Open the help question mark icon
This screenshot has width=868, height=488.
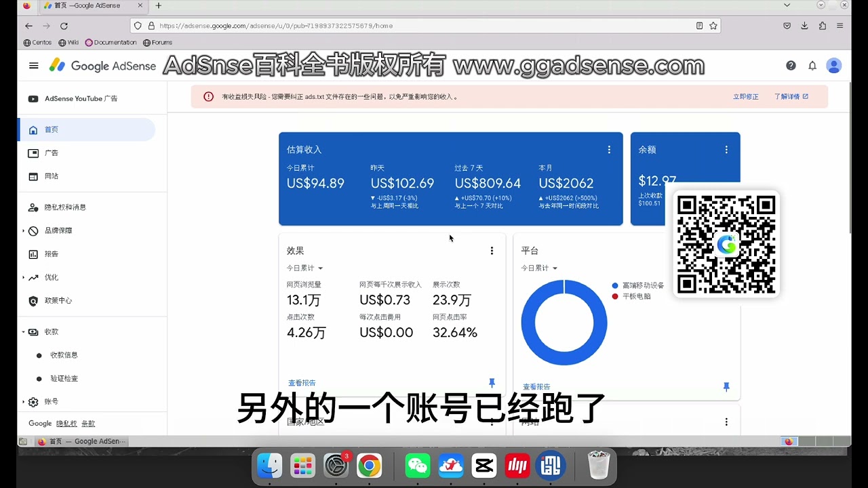tap(791, 66)
